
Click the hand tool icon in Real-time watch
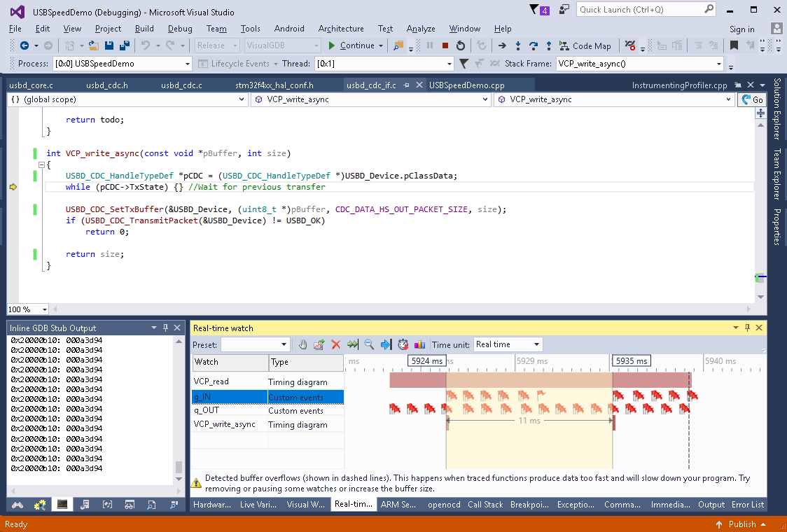coord(302,344)
